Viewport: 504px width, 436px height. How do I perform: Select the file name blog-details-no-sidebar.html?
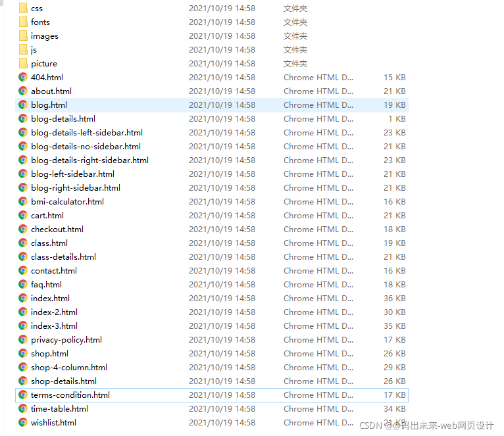click(86, 147)
